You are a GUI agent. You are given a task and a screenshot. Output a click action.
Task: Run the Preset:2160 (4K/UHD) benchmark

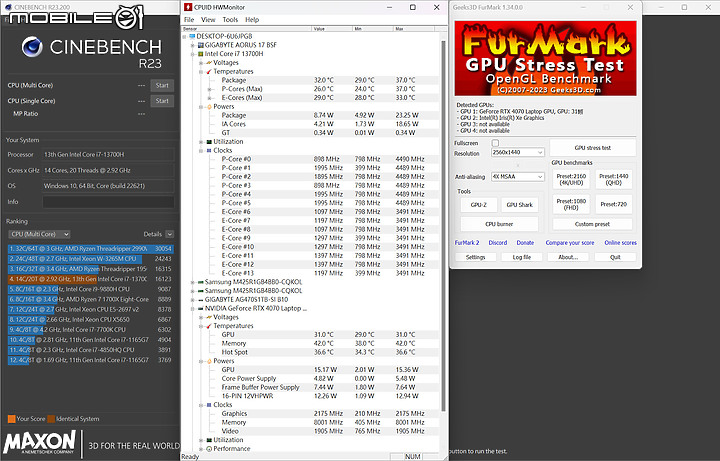(571, 179)
